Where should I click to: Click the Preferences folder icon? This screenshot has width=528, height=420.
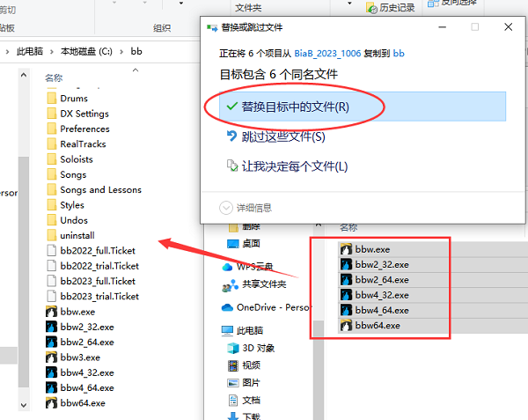(x=52, y=129)
